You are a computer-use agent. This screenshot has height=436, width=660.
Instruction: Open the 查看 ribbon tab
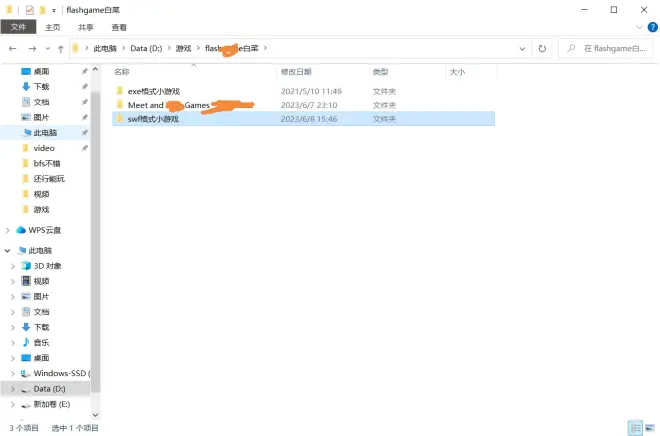(119, 28)
